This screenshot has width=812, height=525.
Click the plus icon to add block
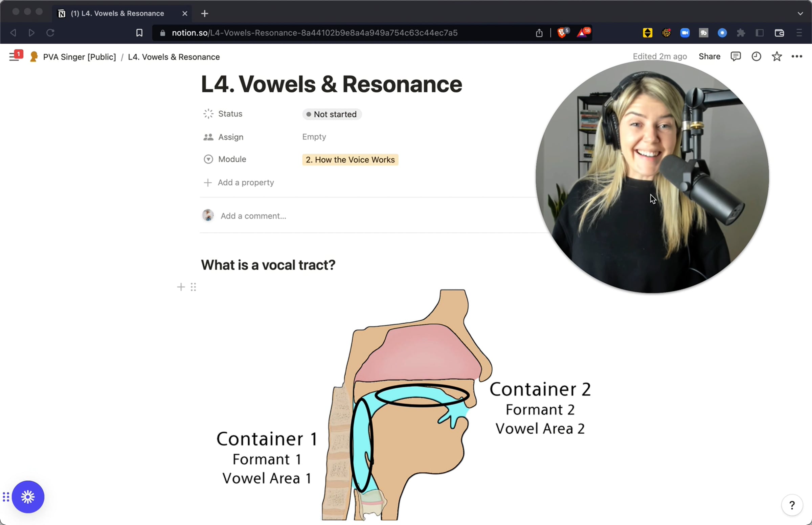tap(181, 287)
